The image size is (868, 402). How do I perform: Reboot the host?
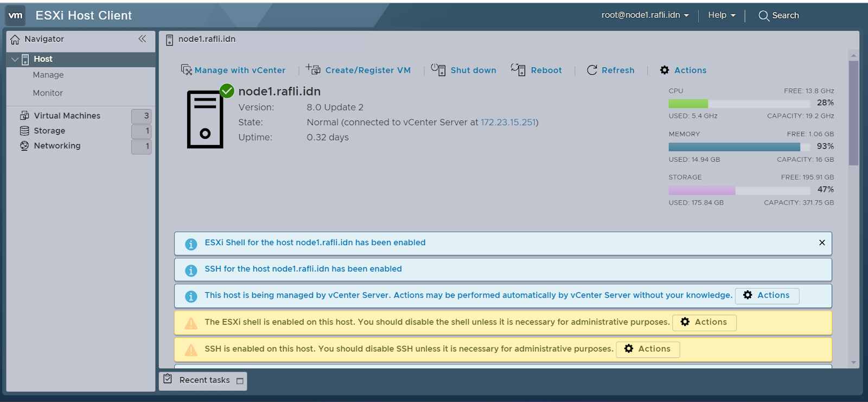[x=546, y=71]
